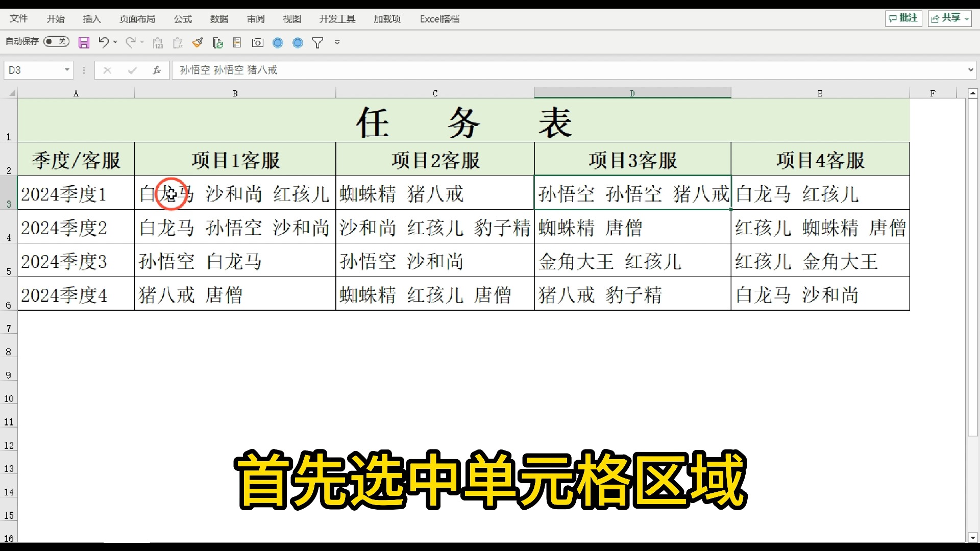Viewport: 980px width, 551px height.
Task: Select column B header
Action: tap(235, 93)
